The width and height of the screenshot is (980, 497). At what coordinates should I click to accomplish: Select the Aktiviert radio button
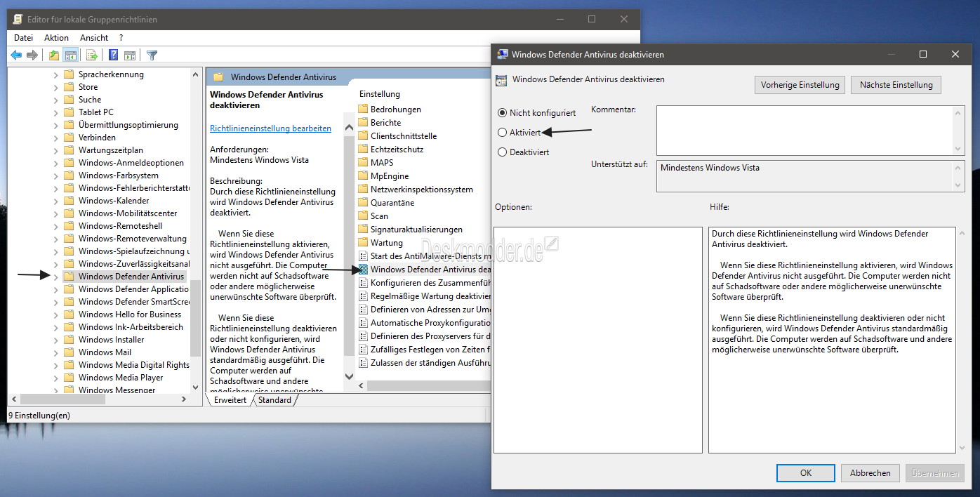502,132
